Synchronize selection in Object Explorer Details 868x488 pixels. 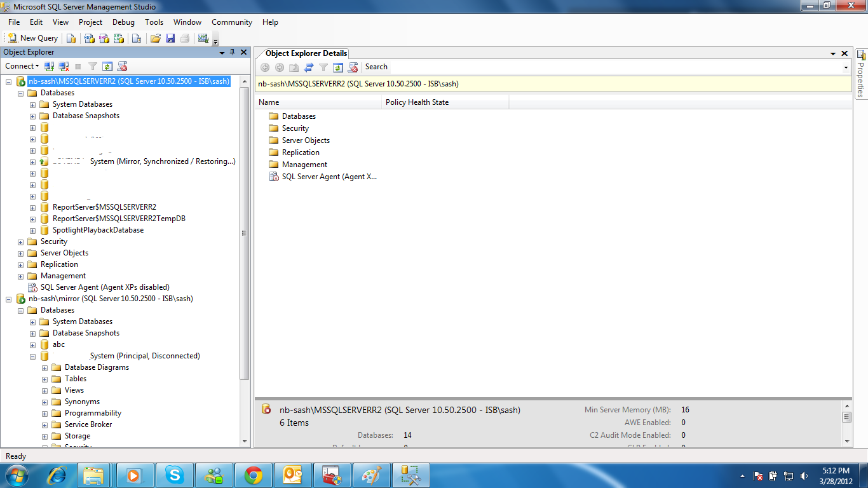point(308,67)
